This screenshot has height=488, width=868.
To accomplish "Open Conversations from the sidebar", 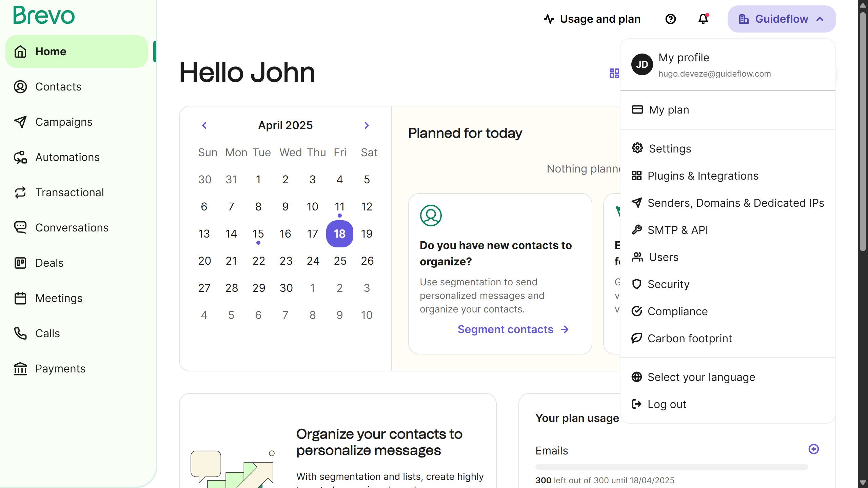I will [72, 228].
